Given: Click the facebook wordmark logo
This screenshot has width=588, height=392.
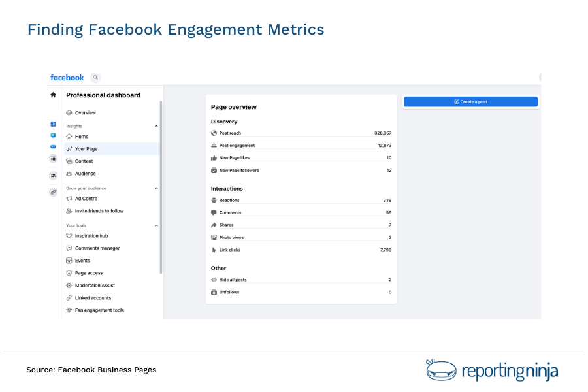Looking at the screenshot, I should point(67,77).
